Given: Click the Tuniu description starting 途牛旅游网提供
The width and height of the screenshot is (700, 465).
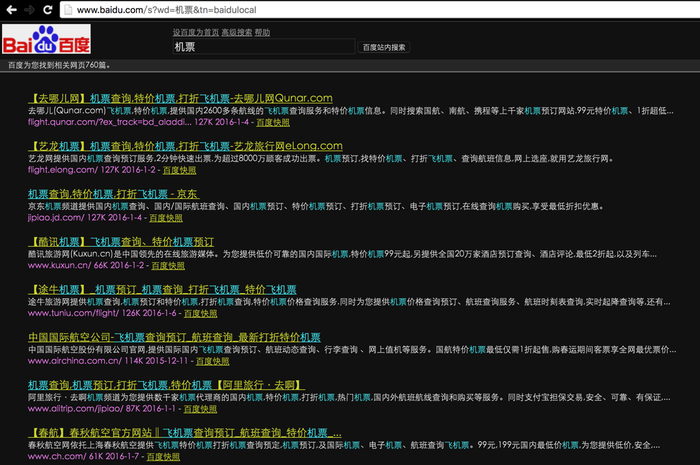Looking at the screenshot, I should coord(349,302).
